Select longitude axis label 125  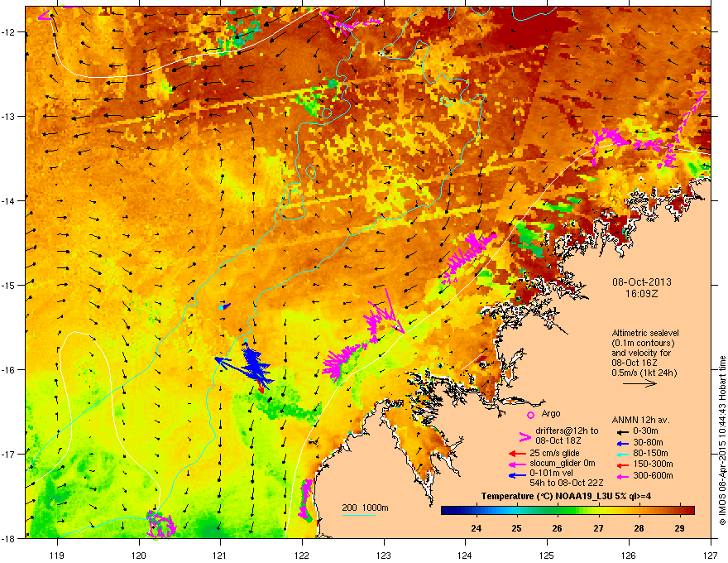coord(548,555)
